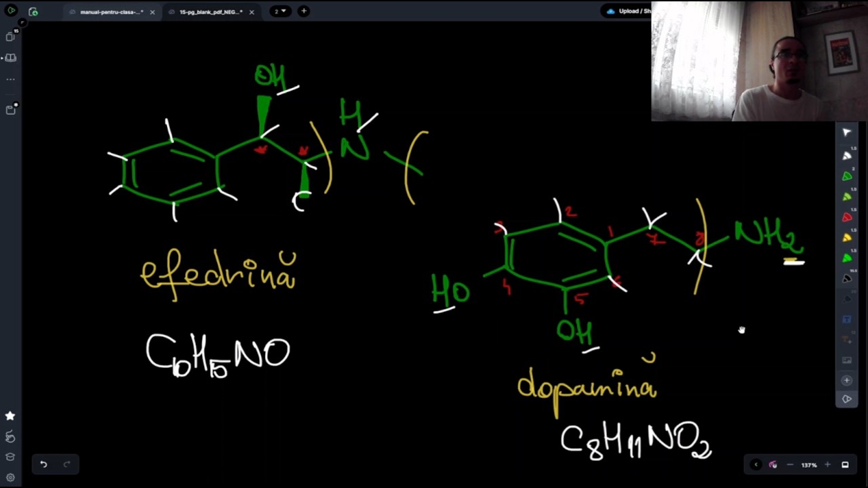
Task: Close the manual-pentru-clasa tab
Action: point(152,12)
